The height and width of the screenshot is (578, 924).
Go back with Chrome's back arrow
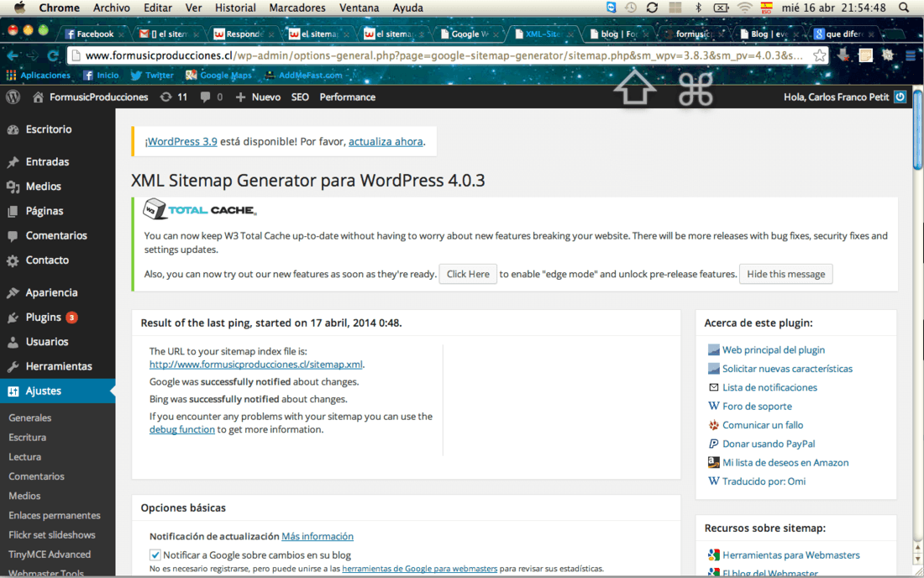click(x=13, y=56)
